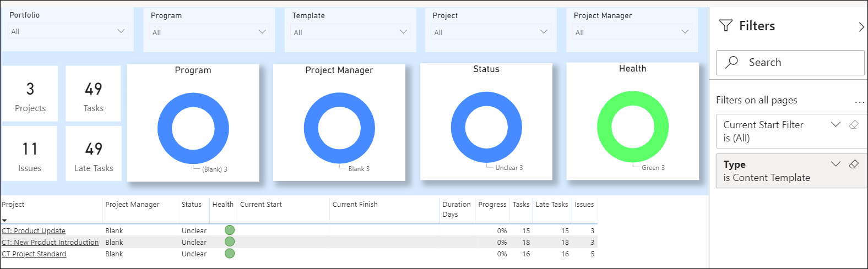This screenshot has height=269, width=868.
Task: Open the CT: Product Update project link
Action: click(x=34, y=231)
